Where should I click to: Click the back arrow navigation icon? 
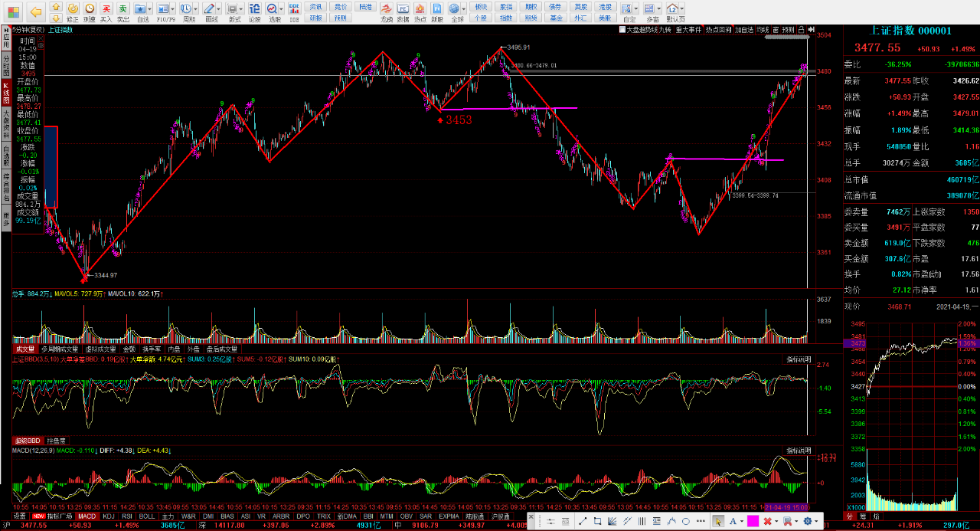point(35,12)
